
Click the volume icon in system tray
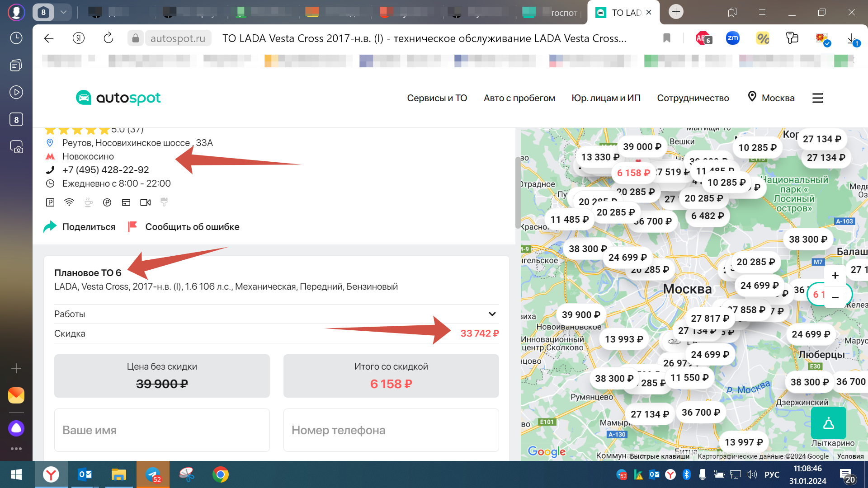(751, 474)
